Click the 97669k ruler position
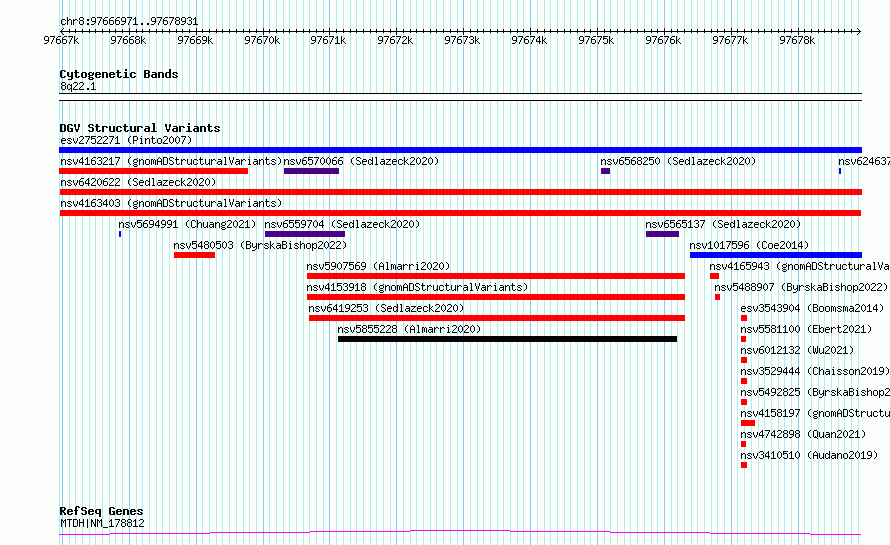The image size is (890, 545). point(195,40)
